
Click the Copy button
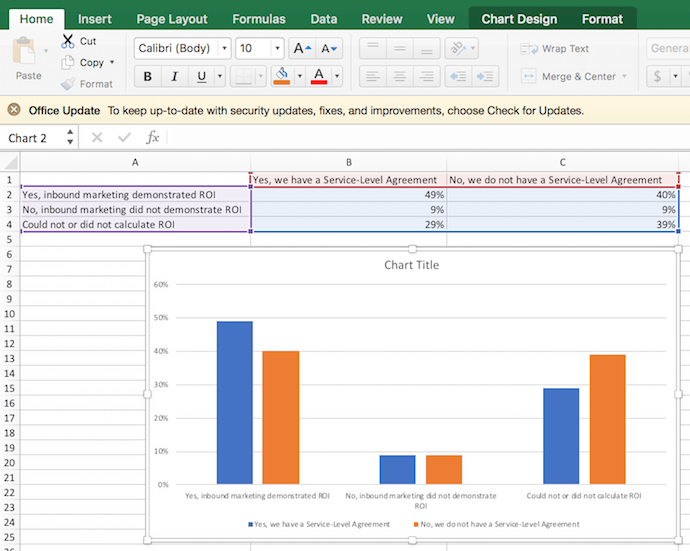pyautogui.click(x=91, y=62)
